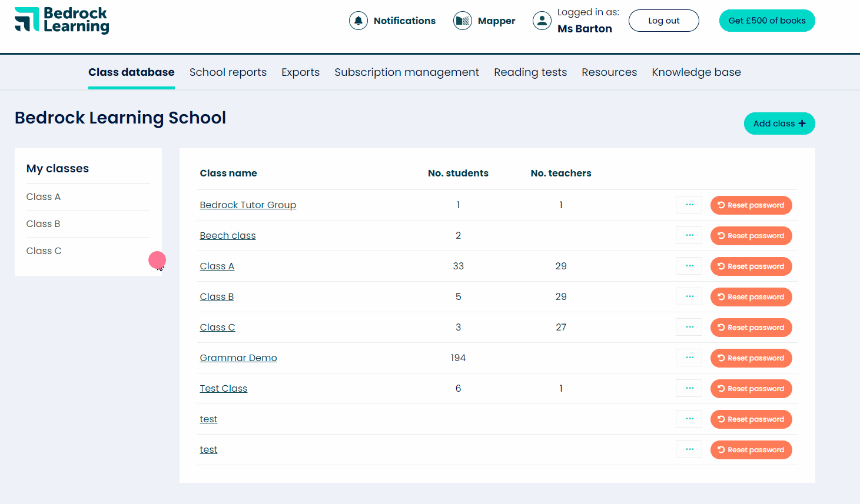Click the Notifications label
The height and width of the screenshot is (504, 860).
(404, 21)
